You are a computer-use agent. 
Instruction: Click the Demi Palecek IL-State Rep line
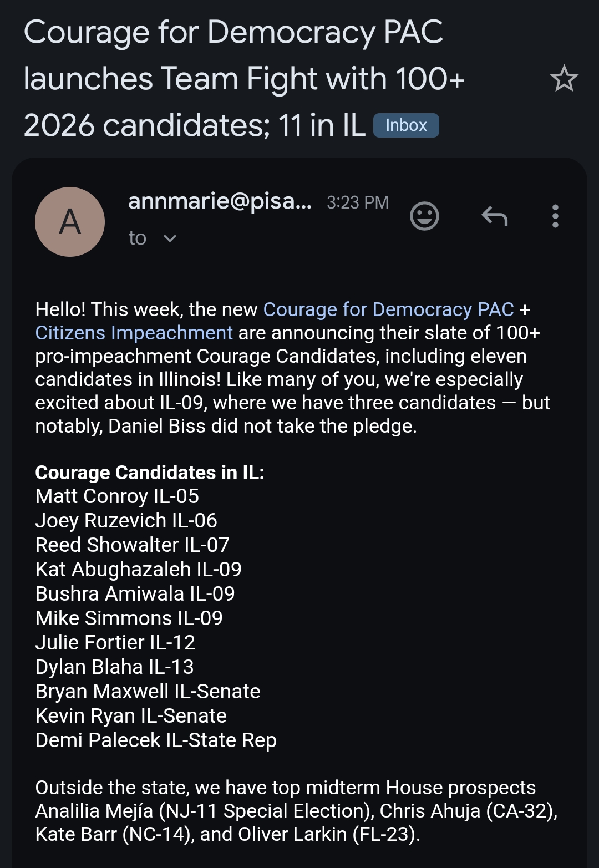coord(156,740)
